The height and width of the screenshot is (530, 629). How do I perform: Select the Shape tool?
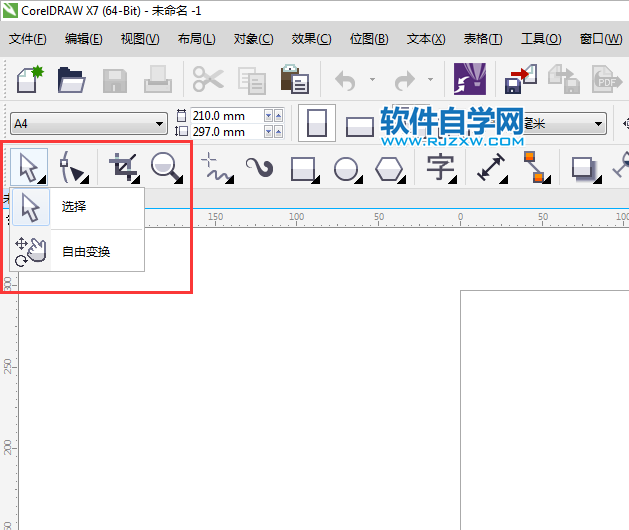coord(73,167)
